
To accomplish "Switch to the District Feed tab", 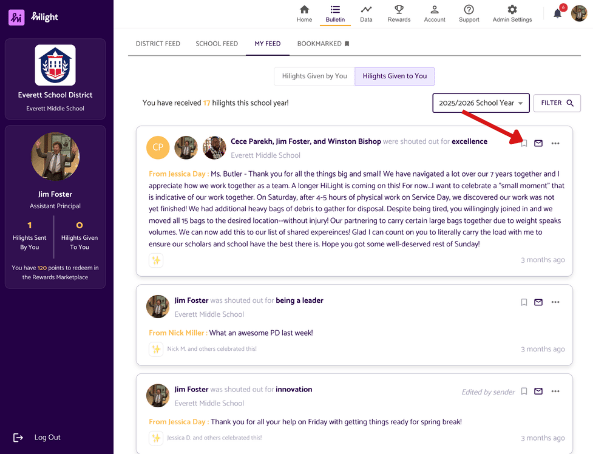I will click(x=158, y=44).
